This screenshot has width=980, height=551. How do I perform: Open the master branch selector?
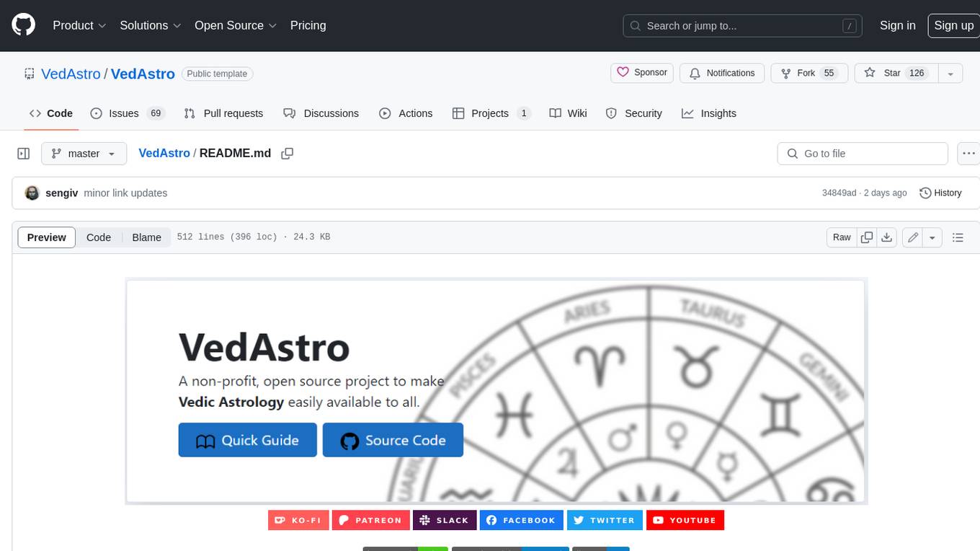(84, 154)
